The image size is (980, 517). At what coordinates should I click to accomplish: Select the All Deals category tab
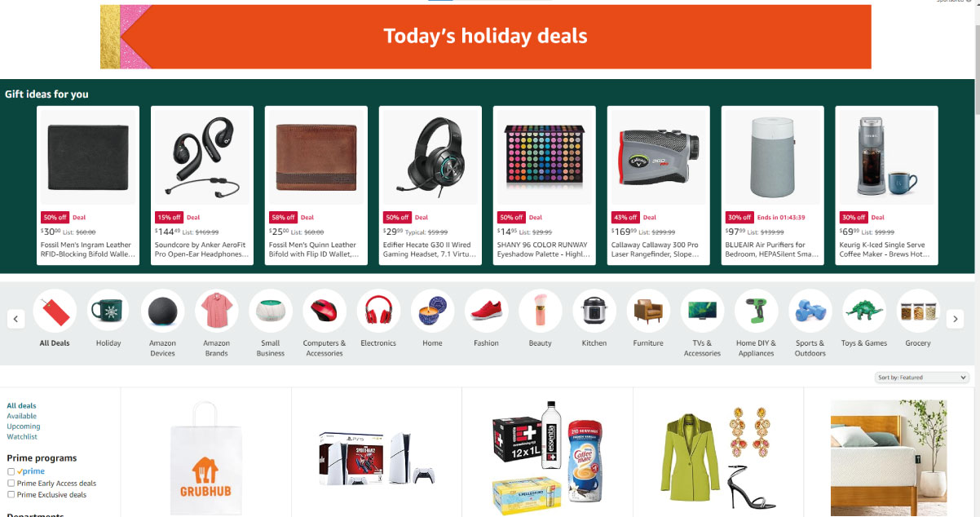pos(55,311)
